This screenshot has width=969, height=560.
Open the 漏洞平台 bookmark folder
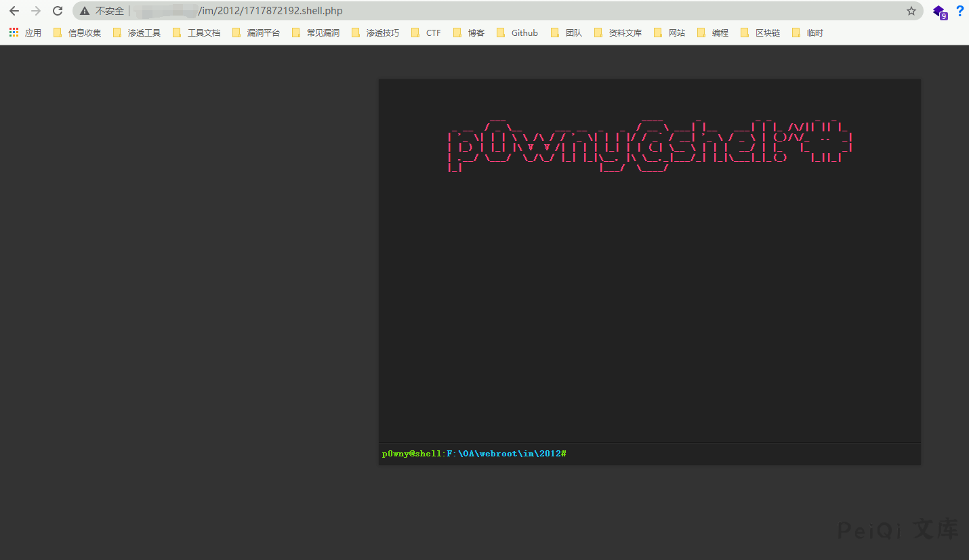pos(255,33)
